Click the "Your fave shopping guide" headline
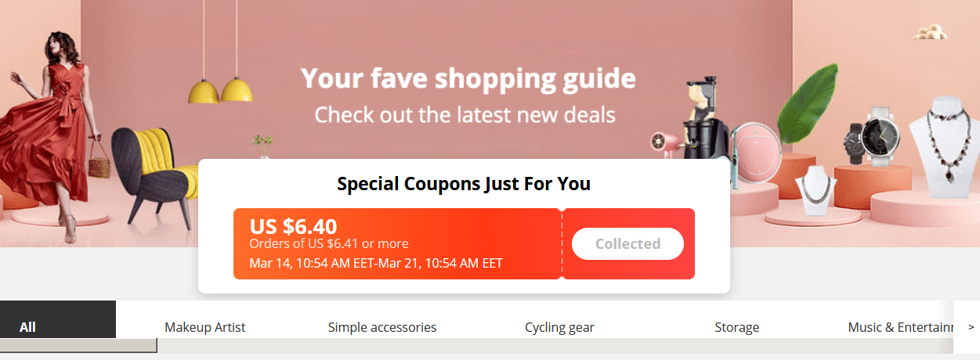The image size is (980, 360). [468, 78]
